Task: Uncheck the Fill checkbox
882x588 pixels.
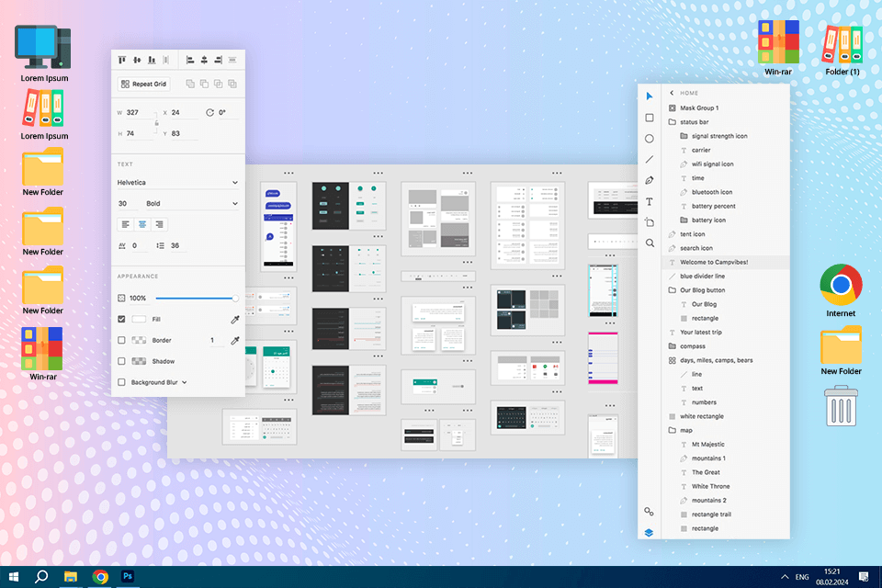Action: pyautogui.click(x=121, y=319)
